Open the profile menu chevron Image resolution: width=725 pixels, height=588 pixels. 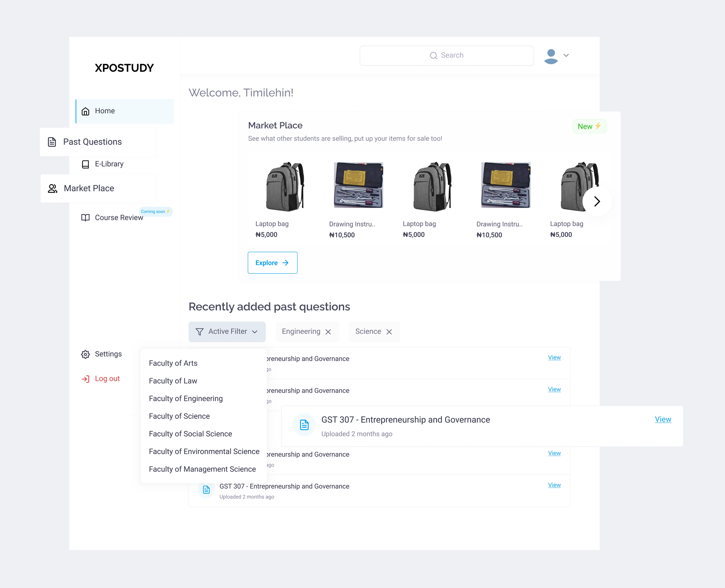[x=566, y=55]
